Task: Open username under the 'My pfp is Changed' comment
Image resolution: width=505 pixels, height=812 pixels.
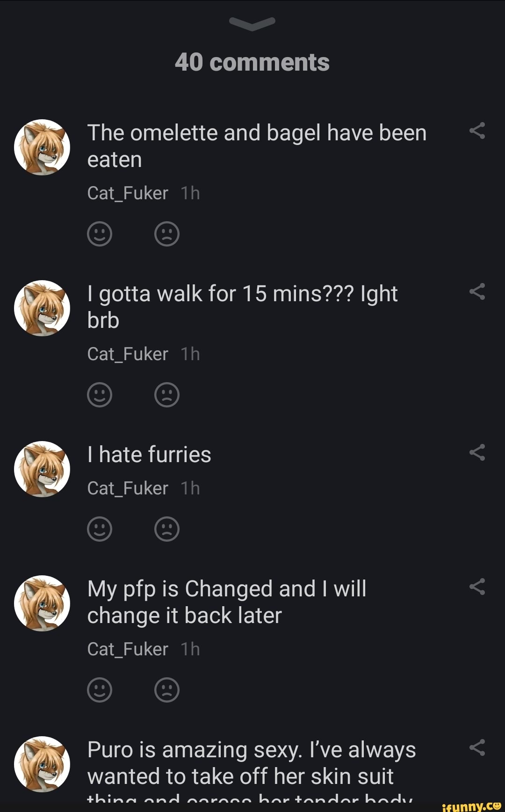Action: (128, 649)
